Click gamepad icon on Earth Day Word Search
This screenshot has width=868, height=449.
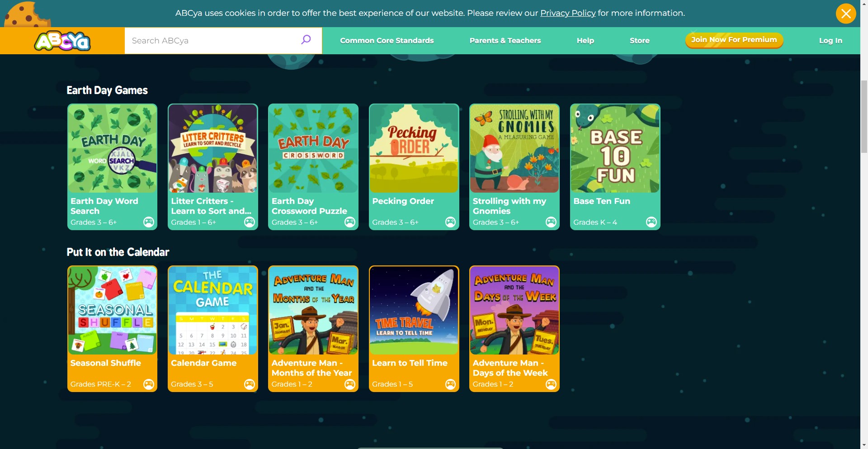pos(149,222)
